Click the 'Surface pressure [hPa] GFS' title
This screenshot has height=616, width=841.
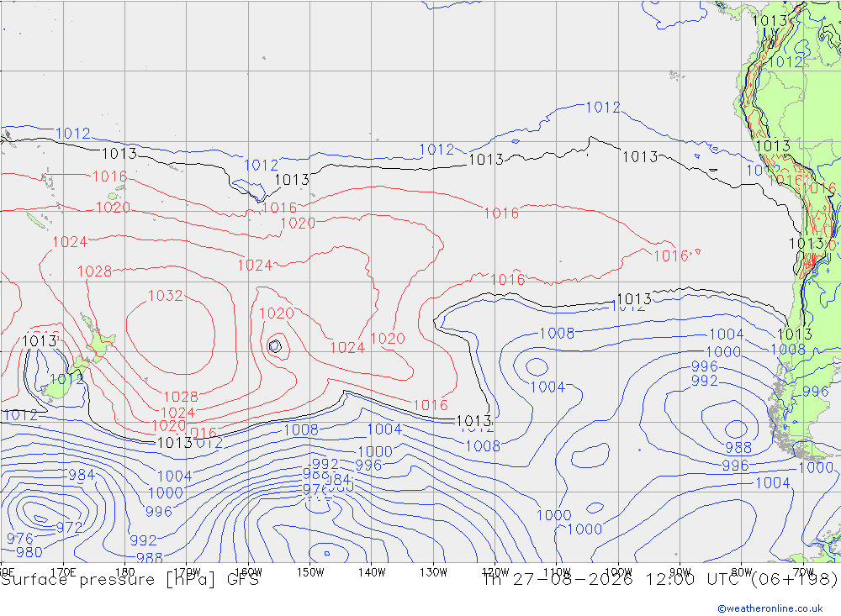[130, 580]
